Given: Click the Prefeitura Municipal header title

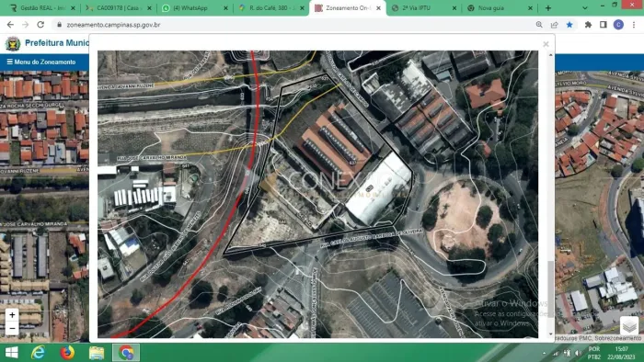Looking at the screenshot, I should pos(57,43).
